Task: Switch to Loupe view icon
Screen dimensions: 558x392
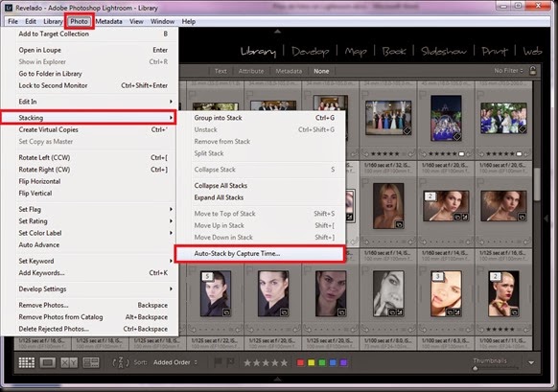Action: [x=48, y=362]
